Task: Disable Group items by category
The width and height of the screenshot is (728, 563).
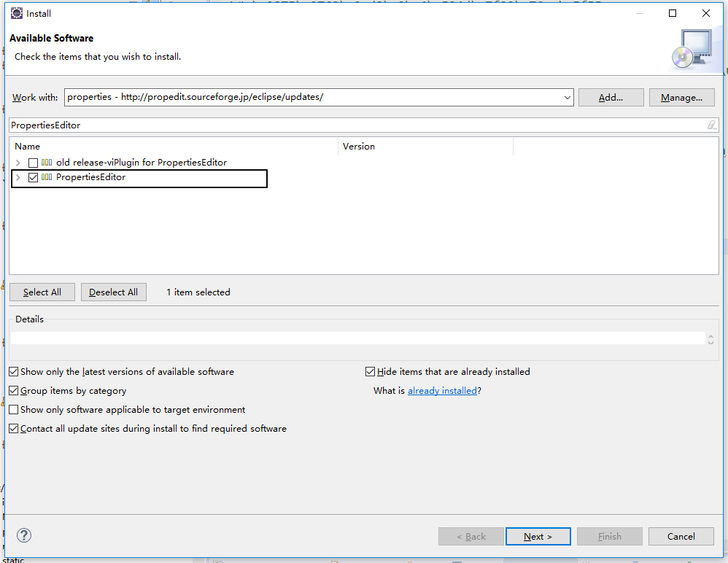Action: coord(14,391)
